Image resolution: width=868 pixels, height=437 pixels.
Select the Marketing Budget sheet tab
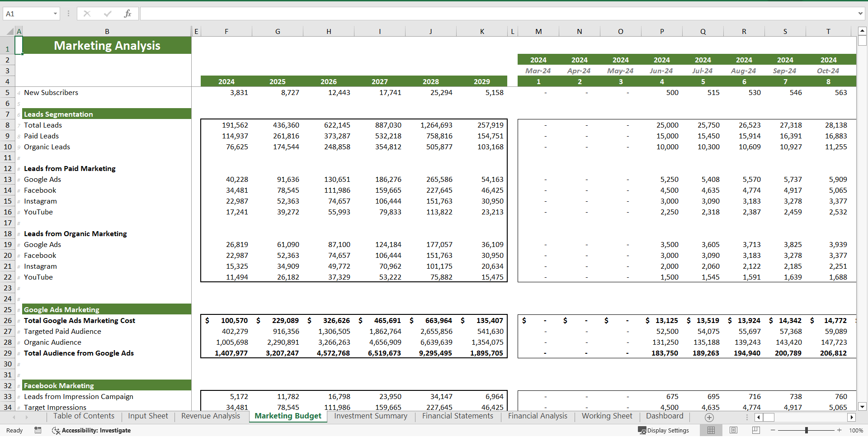(288, 416)
